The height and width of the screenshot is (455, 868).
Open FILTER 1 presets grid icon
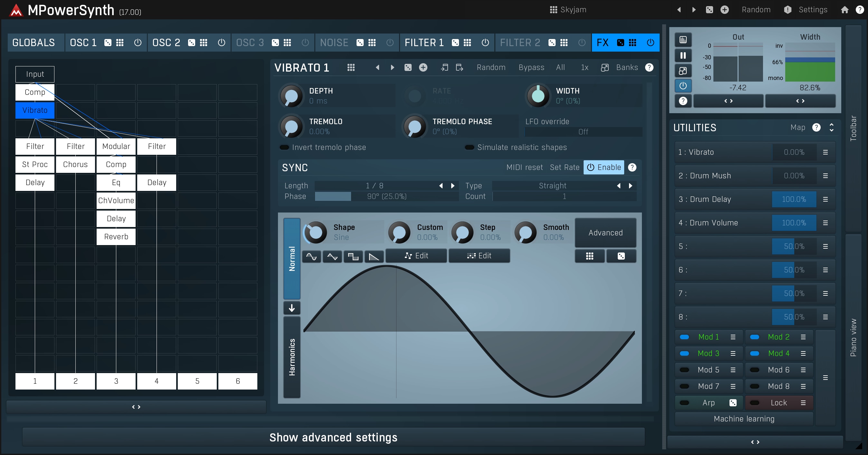click(467, 43)
